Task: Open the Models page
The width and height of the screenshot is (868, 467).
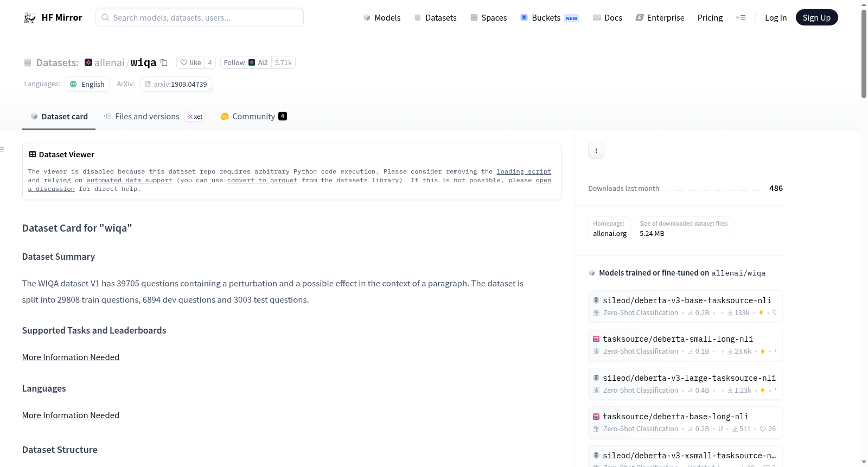Action: 382,17
